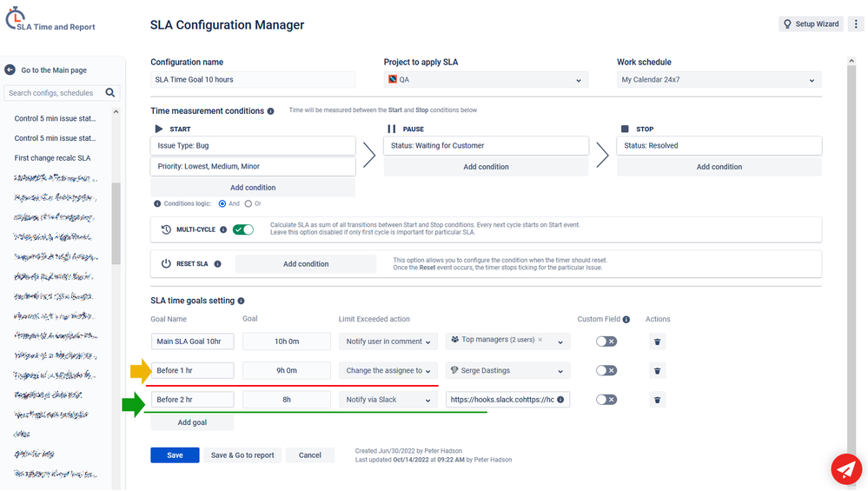Open Change the assignee to dropdown

tap(388, 371)
